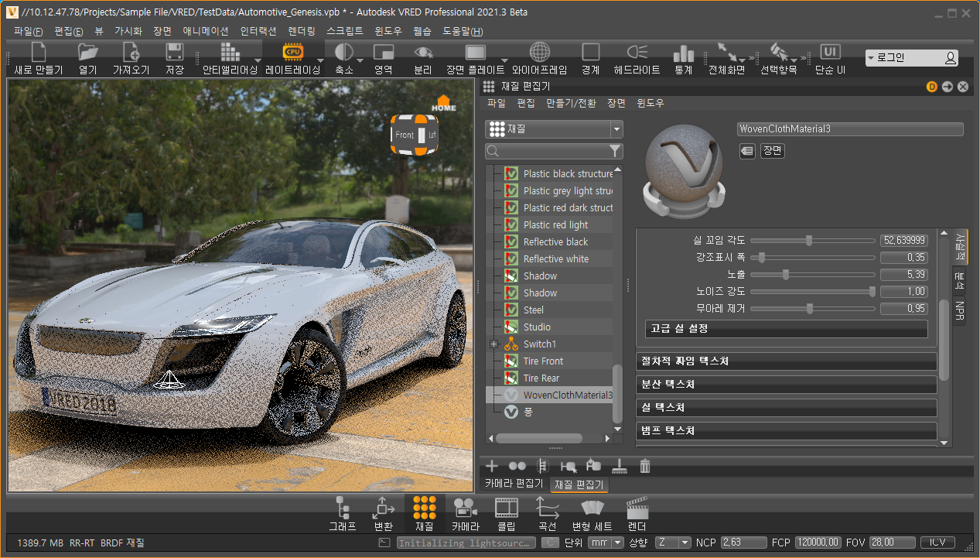Screen dimensions: 980x558
Task: Click the trash icon in material editor
Action: pos(645,466)
